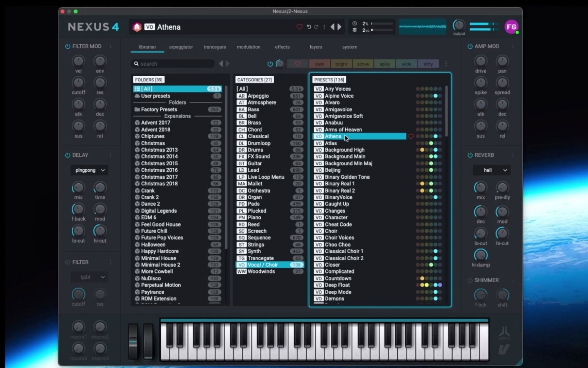Image resolution: width=588 pixels, height=368 pixels.
Task: Select User presets folder
Action: click(x=178, y=96)
